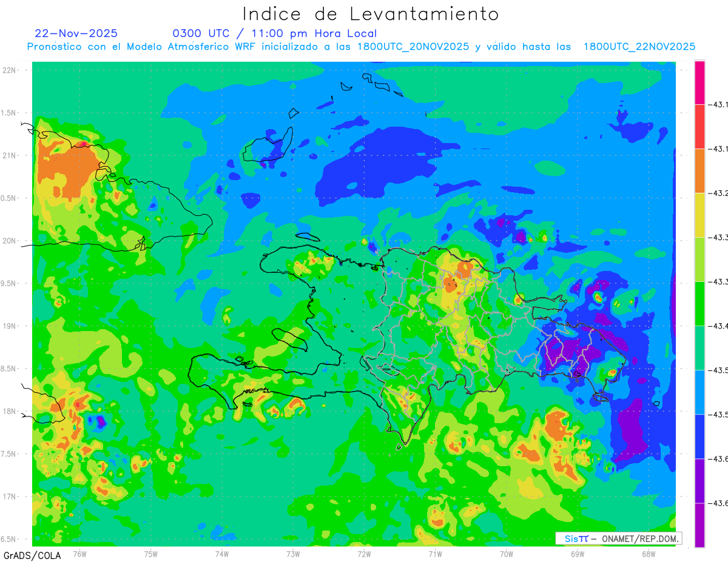Click the "75W" longitude label

point(151,554)
